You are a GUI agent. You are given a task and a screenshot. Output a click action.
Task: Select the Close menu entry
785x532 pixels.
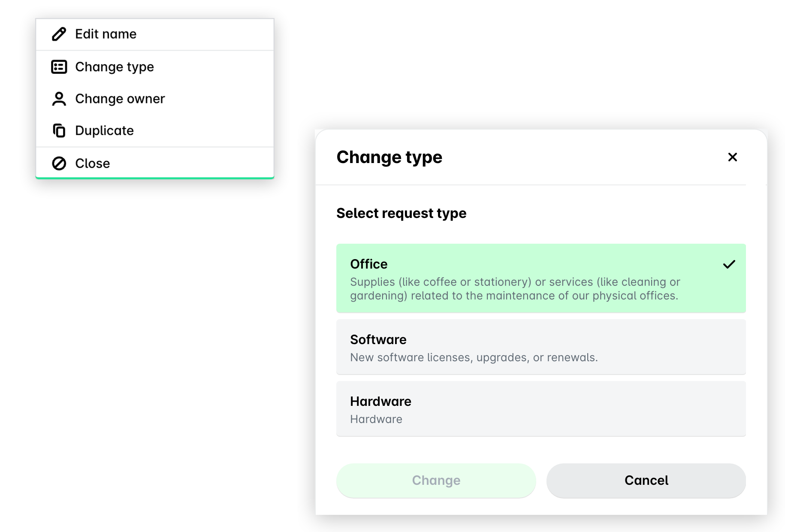(155, 163)
